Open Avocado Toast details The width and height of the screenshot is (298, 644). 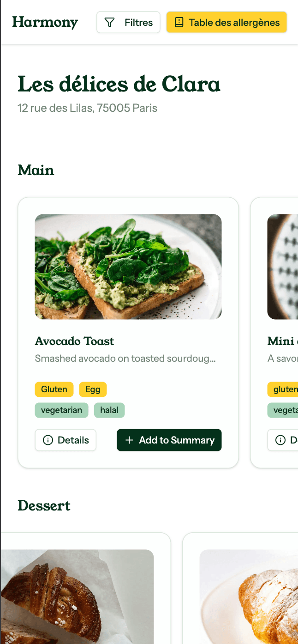tap(66, 440)
